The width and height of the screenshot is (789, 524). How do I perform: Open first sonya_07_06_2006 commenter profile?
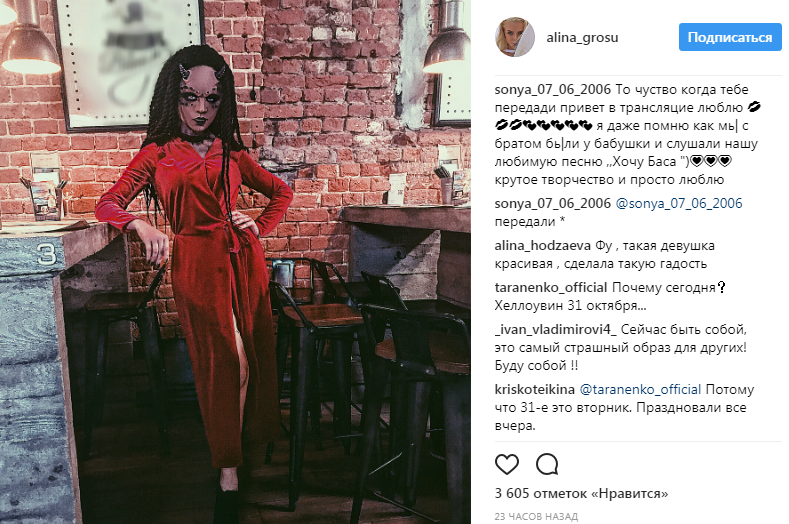[x=553, y=90]
